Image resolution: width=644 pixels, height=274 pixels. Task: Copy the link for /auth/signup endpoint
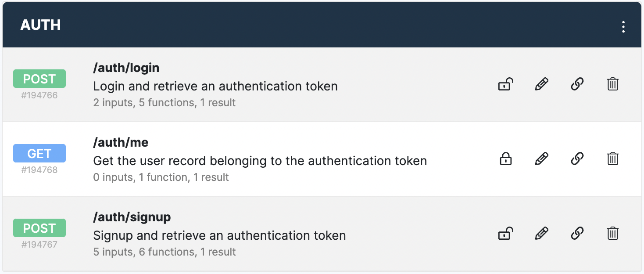pyautogui.click(x=577, y=233)
